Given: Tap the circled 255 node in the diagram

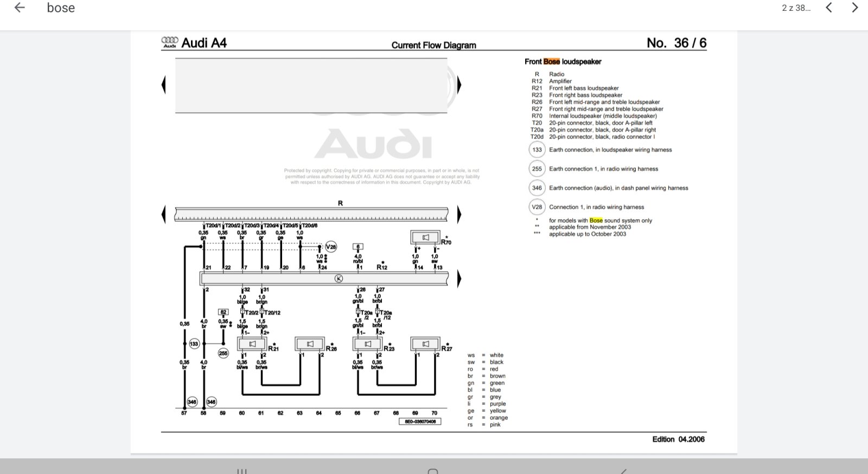Looking at the screenshot, I should tap(223, 353).
